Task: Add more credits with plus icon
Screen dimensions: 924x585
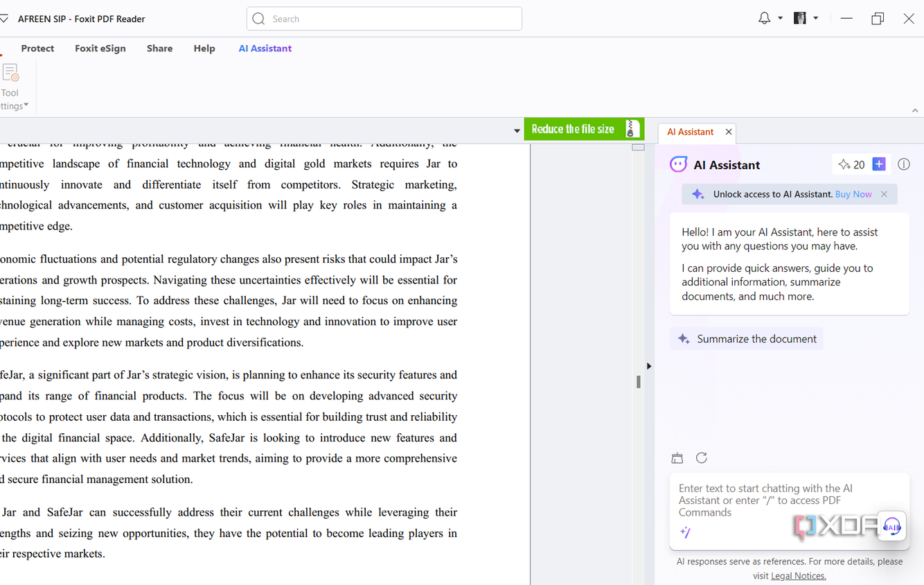Action: point(879,164)
